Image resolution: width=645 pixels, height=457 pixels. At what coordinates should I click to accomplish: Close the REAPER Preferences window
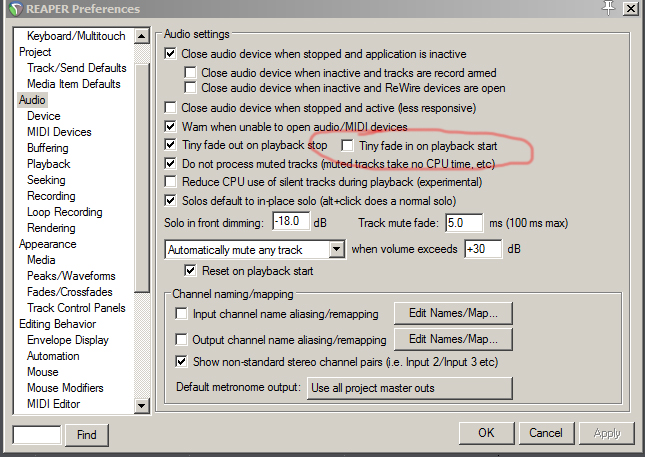click(631, 8)
